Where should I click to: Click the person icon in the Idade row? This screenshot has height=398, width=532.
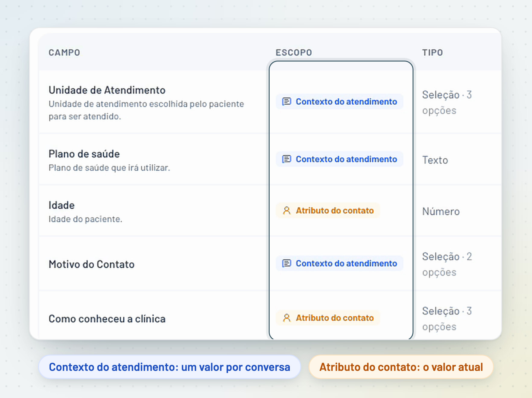pyautogui.click(x=287, y=210)
